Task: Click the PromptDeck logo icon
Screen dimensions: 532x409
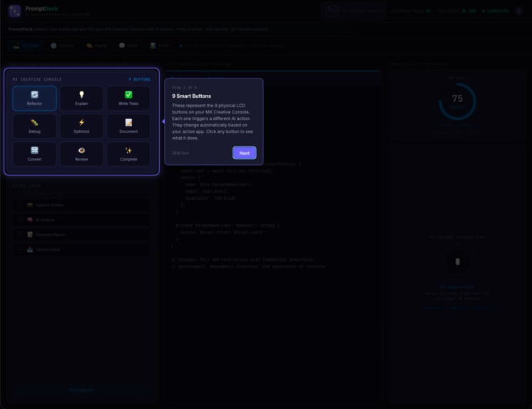Action: click(15, 11)
